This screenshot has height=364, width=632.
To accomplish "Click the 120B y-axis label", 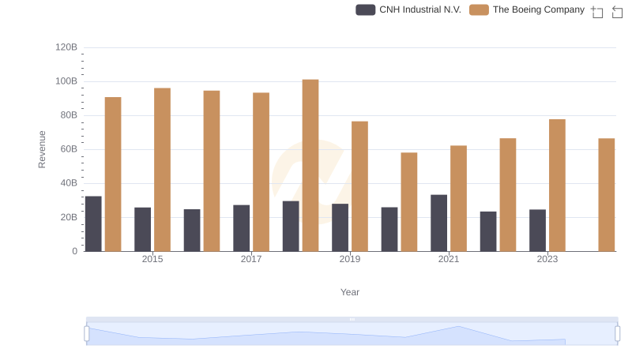I will point(66,47).
